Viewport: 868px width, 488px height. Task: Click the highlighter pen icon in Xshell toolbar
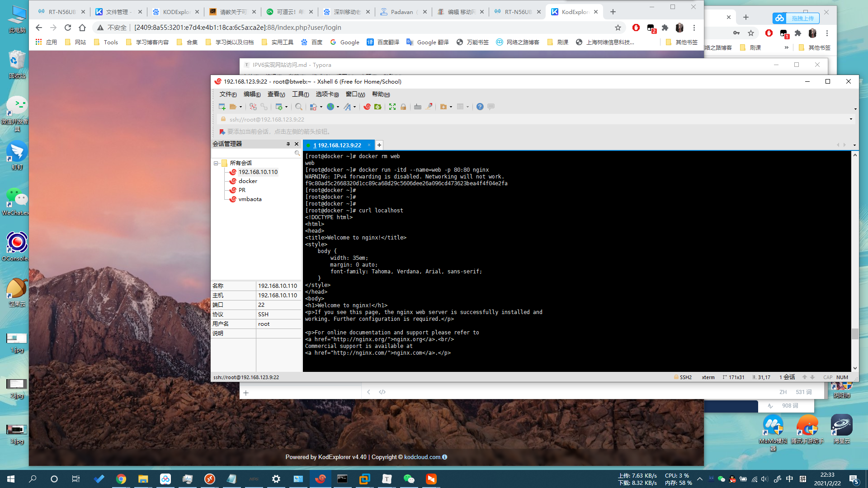tap(429, 107)
